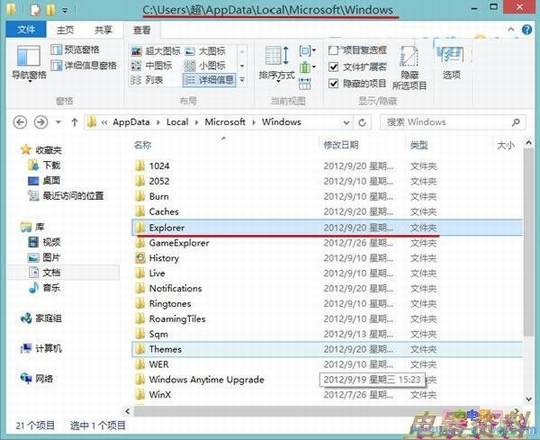Uncheck the 隐藏的项目 hidden items checkbox

(x=333, y=83)
